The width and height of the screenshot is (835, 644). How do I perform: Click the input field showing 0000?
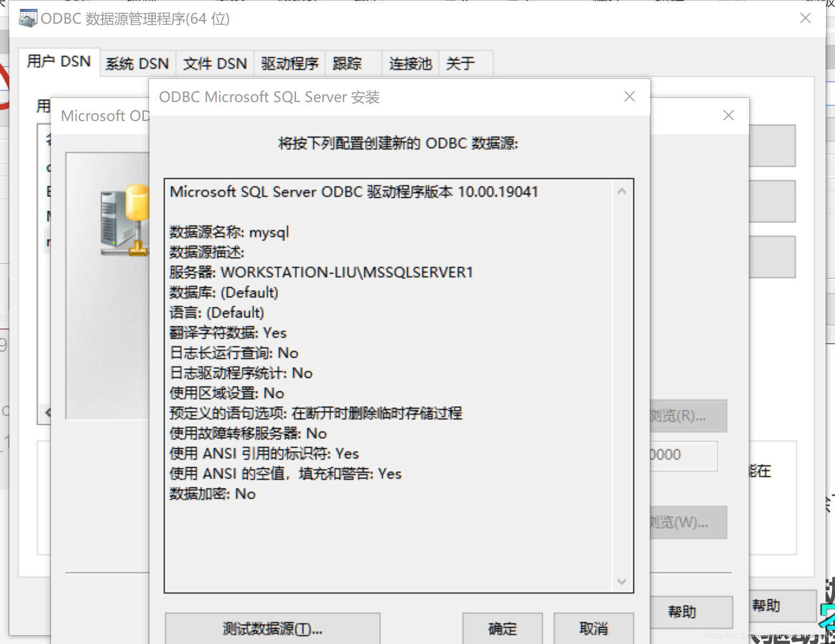coord(683,456)
